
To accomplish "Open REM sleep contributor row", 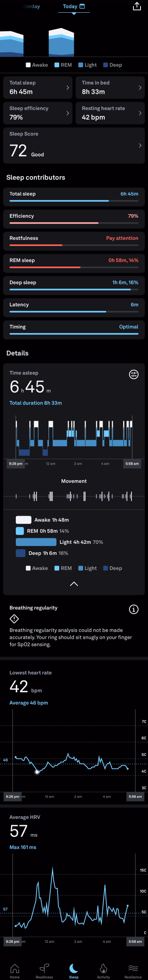I will [74, 263].
